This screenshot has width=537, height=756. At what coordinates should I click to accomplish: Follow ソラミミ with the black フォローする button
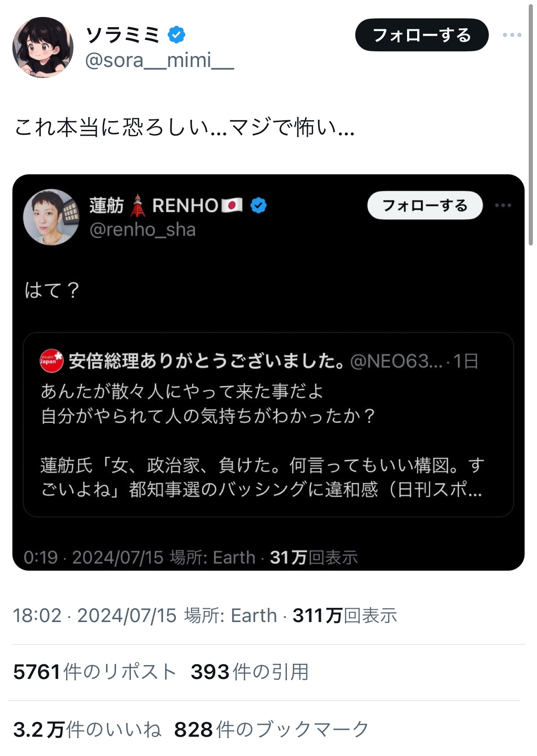point(421,35)
